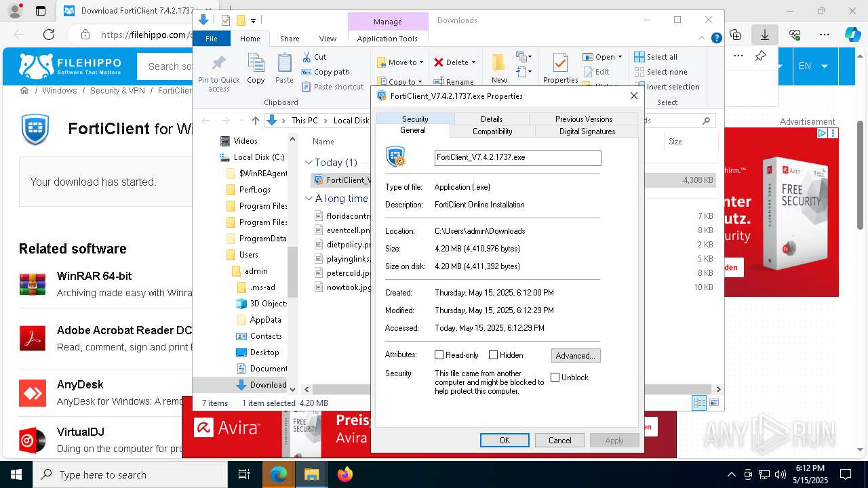Image resolution: width=868 pixels, height=488 pixels.
Task: Click Microsoft Edge taskbar icon
Action: click(x=279, y=474)
